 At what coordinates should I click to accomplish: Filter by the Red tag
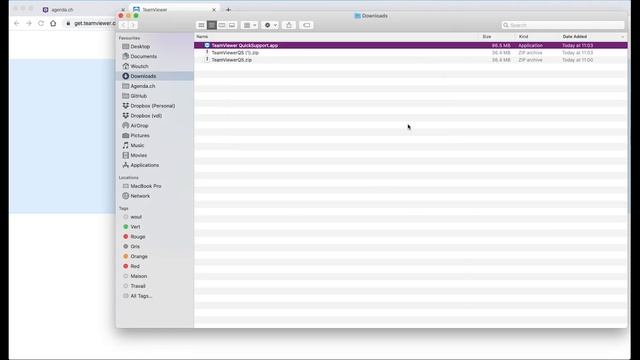135,266
